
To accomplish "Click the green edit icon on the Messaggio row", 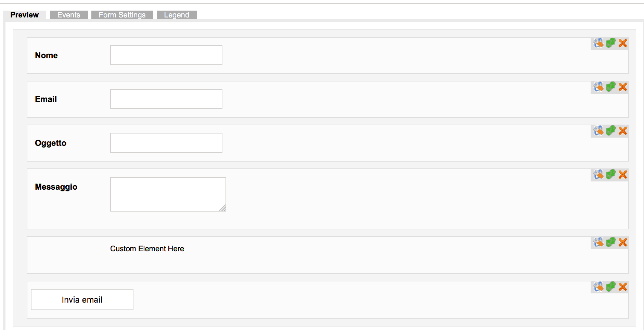I will click(611, 175).
